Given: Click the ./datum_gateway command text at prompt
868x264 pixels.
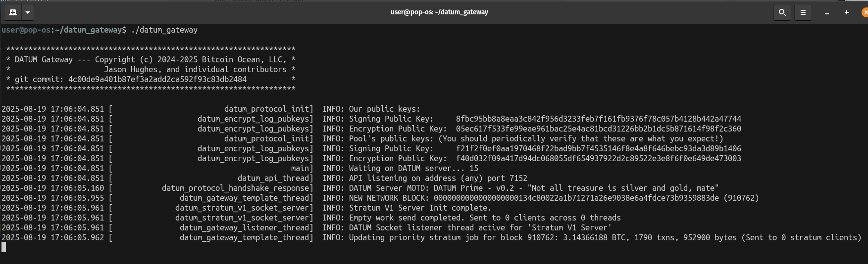Looking at the screenshot, I should point(164,30).
